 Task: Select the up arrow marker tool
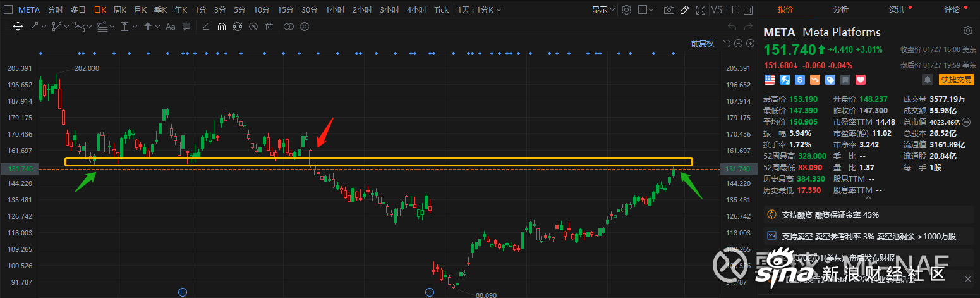click(x=148, y=27)
